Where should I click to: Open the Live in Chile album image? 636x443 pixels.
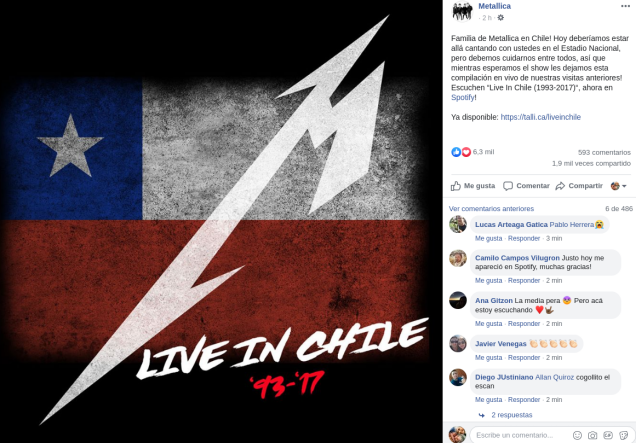[x=221, y=222]
